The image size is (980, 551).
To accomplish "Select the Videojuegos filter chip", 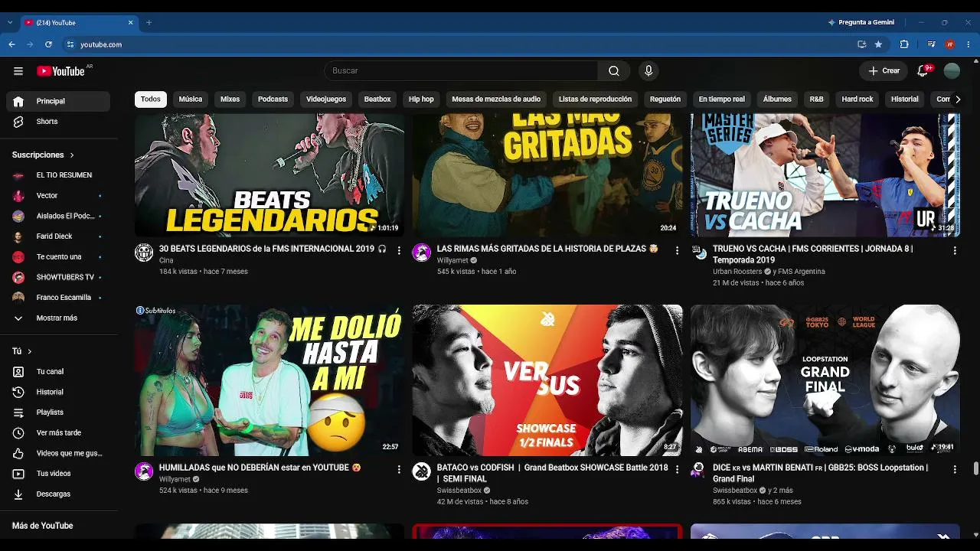I will 326,99.
